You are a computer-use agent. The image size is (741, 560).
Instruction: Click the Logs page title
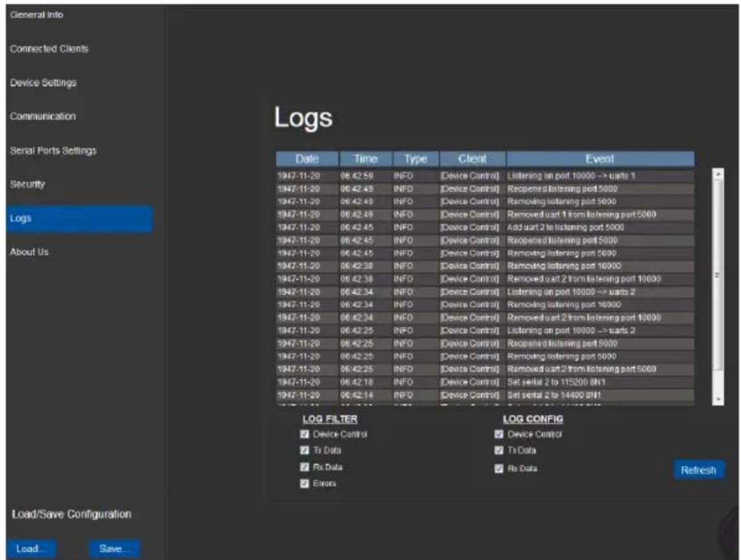pos(303,118)
